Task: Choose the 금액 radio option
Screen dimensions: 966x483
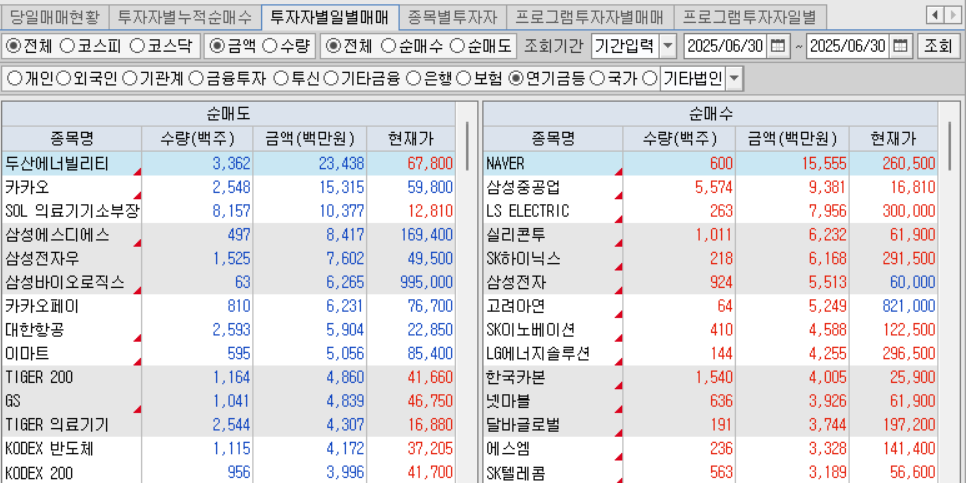Action: coord(217,46)
